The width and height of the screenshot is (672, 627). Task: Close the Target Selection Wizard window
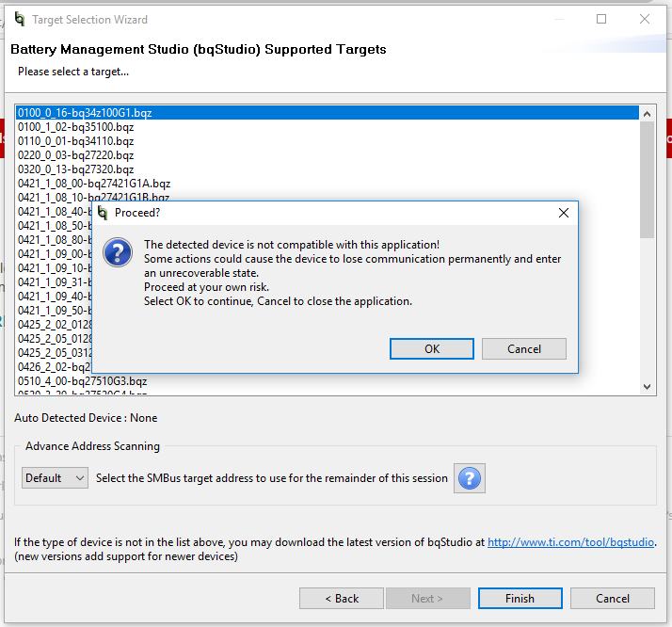[644, 19]
